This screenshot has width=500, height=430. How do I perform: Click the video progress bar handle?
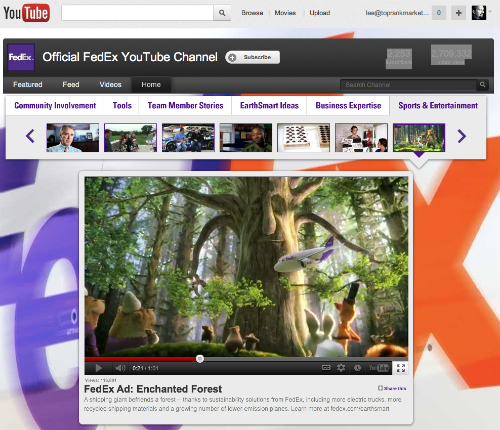point(200,359)
